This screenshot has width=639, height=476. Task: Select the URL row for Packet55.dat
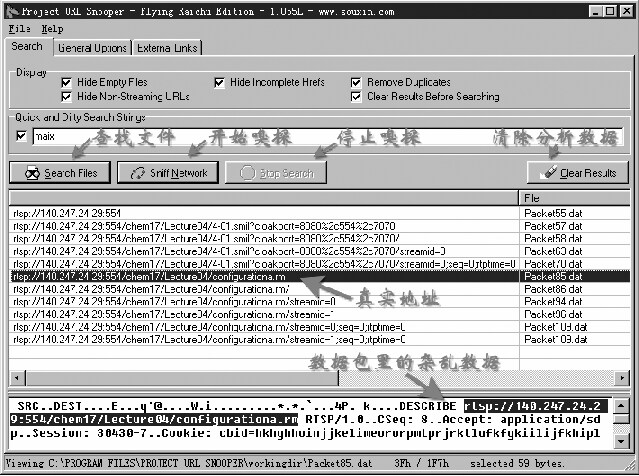(x=264, y=213)
